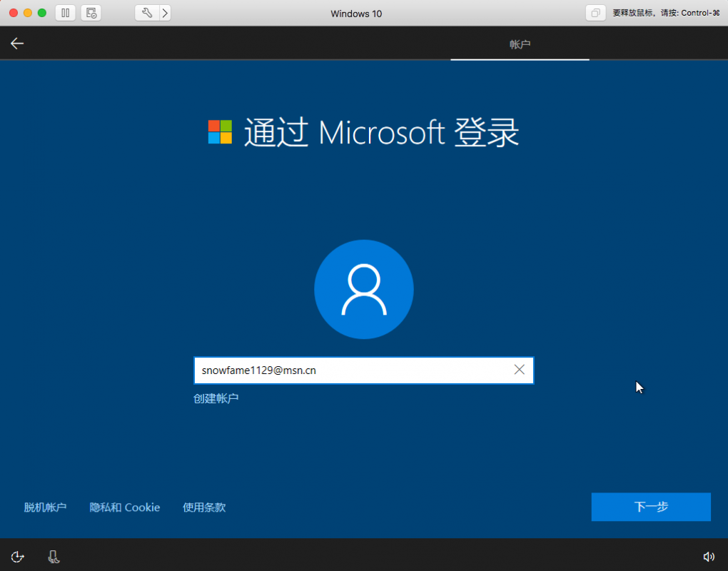This screenshot has height=571, width=728.
Task: Open the 隐私和 Cookie link
Action: [x=124, y=507]
